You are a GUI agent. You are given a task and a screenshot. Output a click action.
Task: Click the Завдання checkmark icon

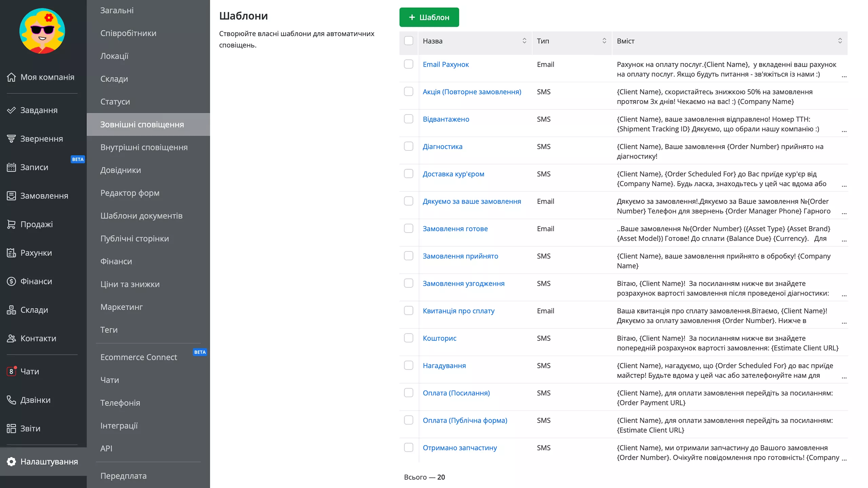(x=11, y=110)
